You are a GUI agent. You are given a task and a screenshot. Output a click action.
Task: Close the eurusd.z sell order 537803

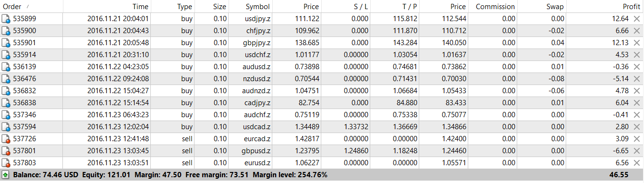pyautogui.click(x=636, y=163)
